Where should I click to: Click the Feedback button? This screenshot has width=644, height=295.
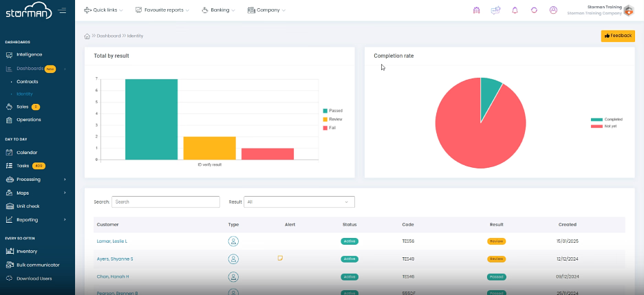point(618,36)
